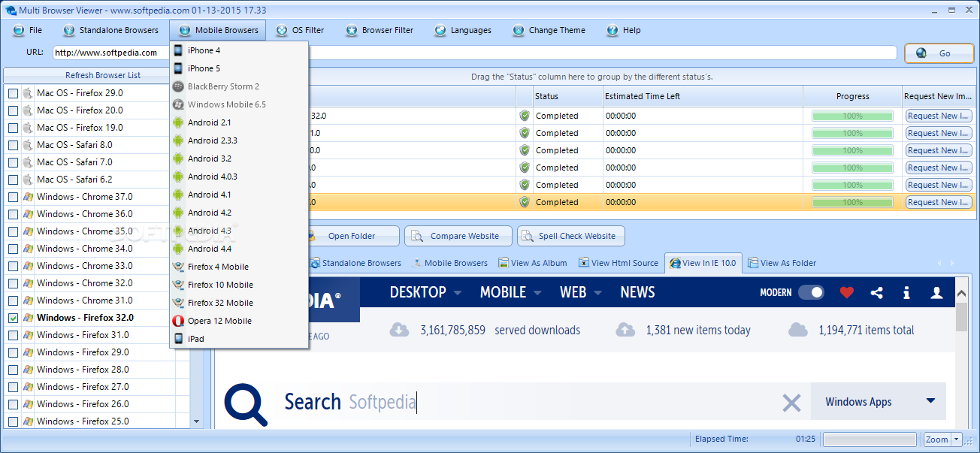The image size is (980, 453).
Task: Toggle the MODERN switch on Softpedia page
Action: pos(811,292)
